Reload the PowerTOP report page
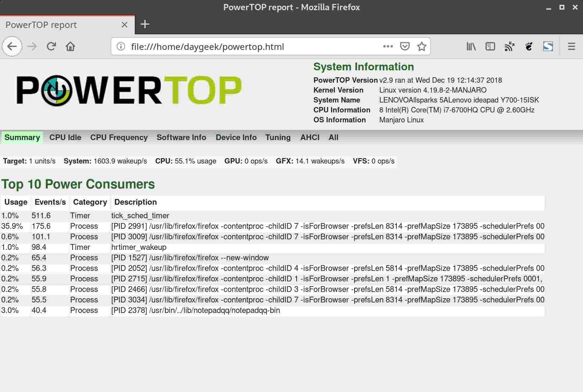Image resolution: width=583 pixels, height=392 pixels. pos(51,46)
